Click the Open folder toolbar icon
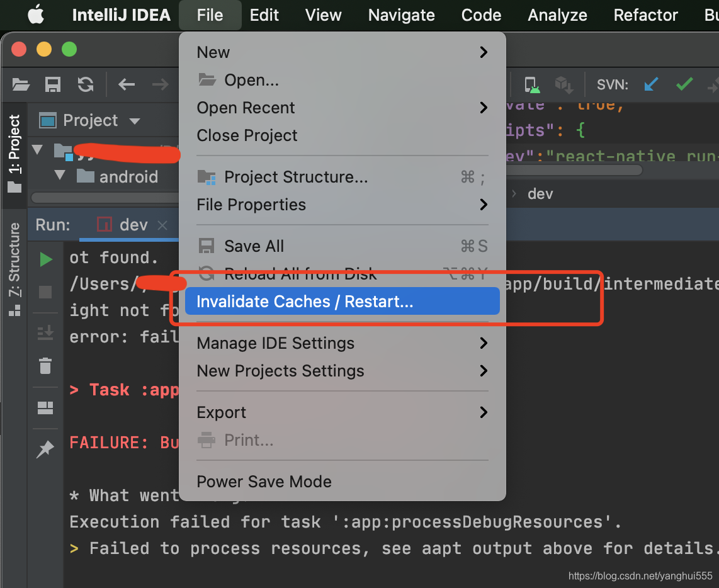Image resolution: width=719 pixels, height=588 pixels. [21, 85]
